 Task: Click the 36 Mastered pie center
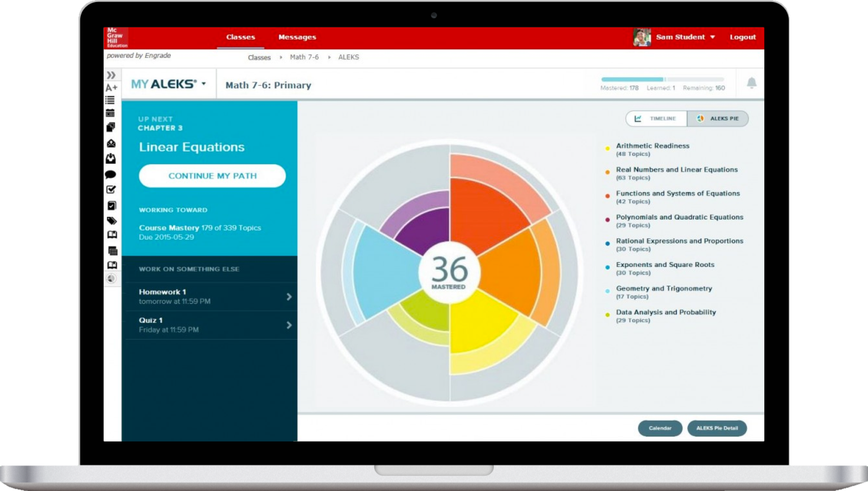point(449,272)
